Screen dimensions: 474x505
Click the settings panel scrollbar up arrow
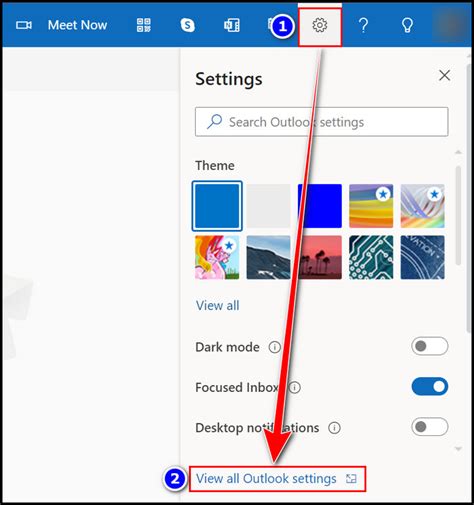[x=458, y=152]
